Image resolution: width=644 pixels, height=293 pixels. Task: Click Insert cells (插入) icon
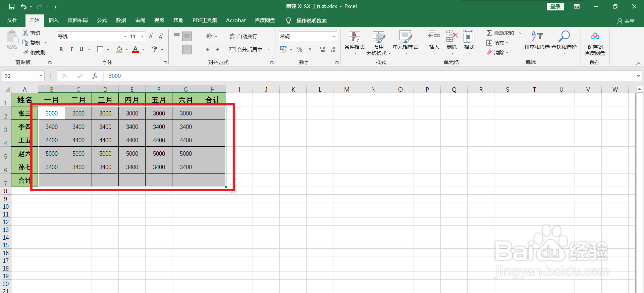coord(434,36)
